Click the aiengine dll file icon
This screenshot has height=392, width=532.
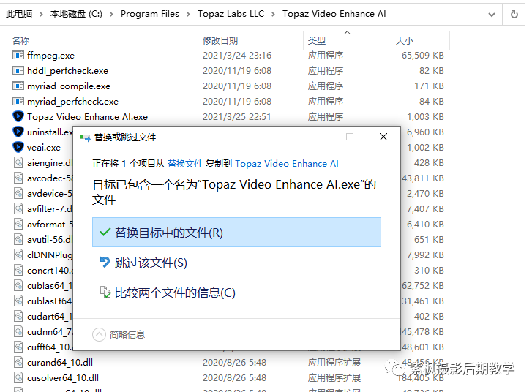(18, 162)
